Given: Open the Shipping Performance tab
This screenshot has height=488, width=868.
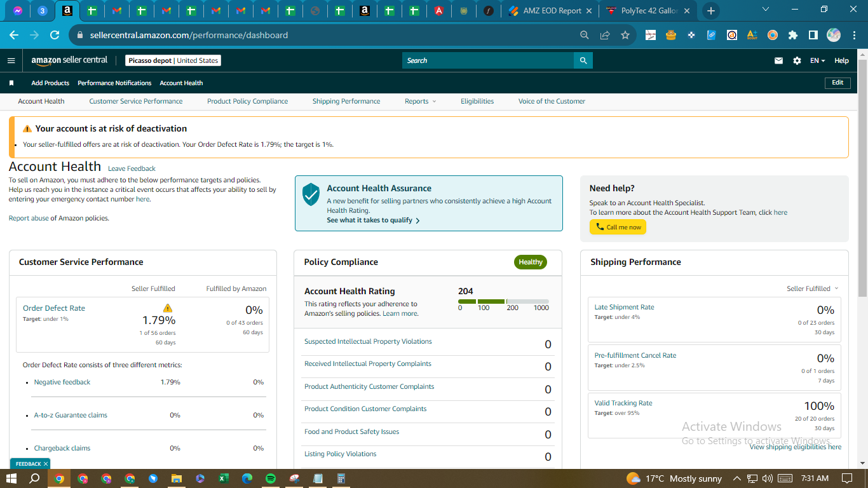Looking at the screenshot, I should click(x=346, y=102).
